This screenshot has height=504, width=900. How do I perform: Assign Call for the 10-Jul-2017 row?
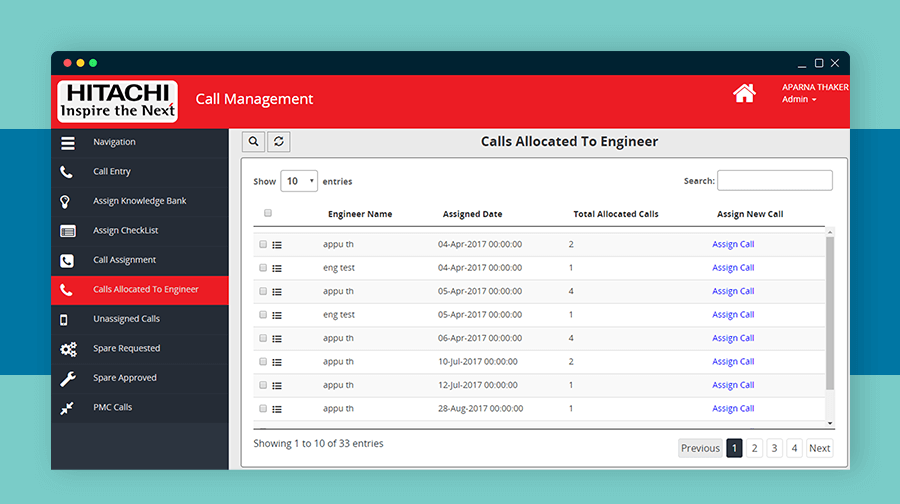[x=733, y=362]
